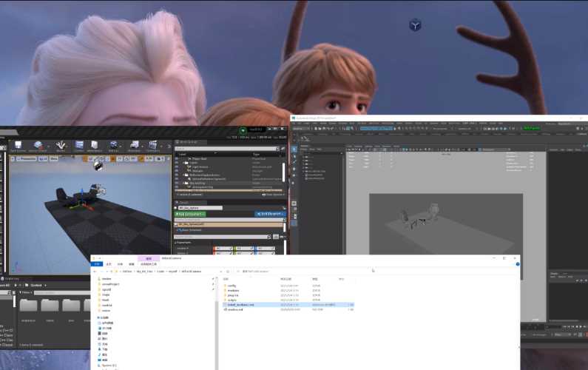Switch to the Share tab in Explorer
Screen dimensions: 588x370
point(120,264)
